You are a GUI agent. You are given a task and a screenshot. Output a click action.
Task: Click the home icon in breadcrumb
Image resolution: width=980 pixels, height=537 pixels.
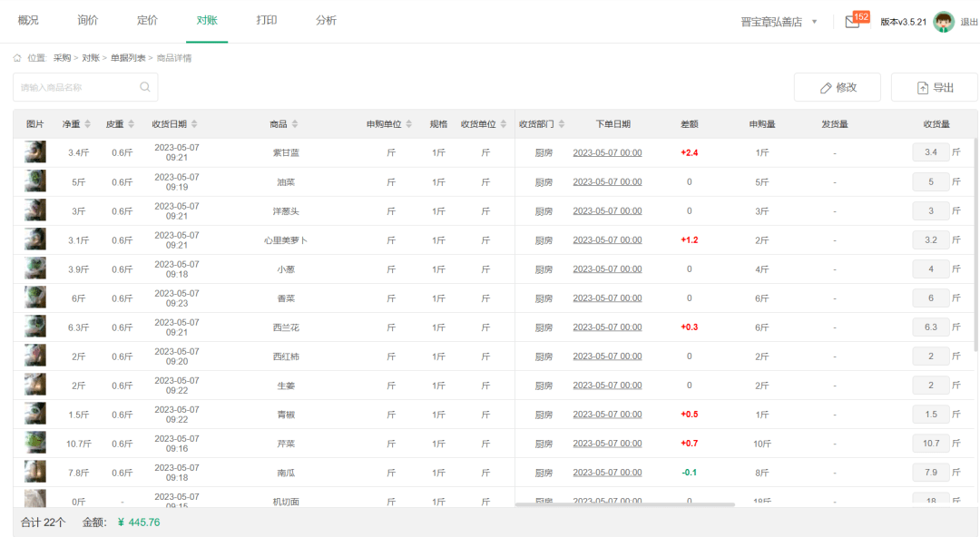[17, 58]
